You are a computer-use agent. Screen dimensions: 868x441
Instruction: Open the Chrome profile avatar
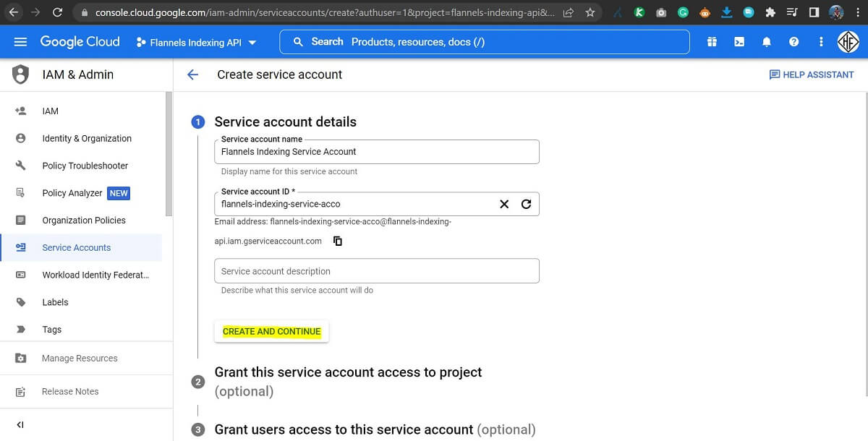coord(835,12)
